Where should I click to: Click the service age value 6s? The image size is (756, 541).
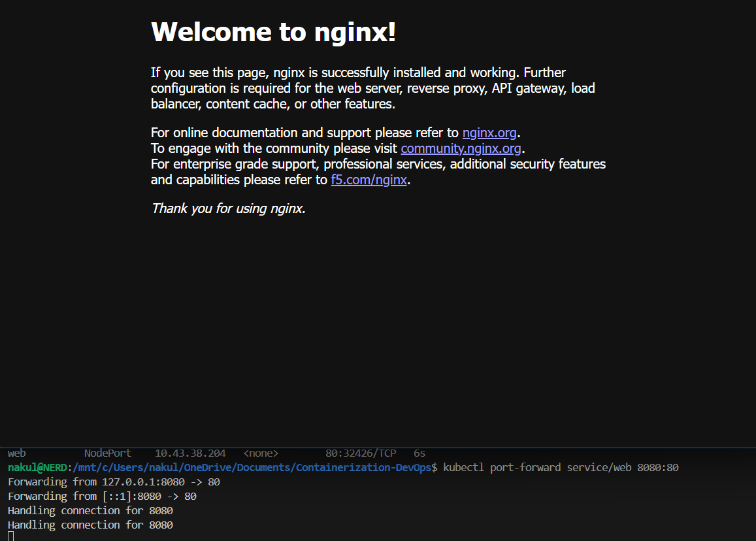click(x=419, y=453)
